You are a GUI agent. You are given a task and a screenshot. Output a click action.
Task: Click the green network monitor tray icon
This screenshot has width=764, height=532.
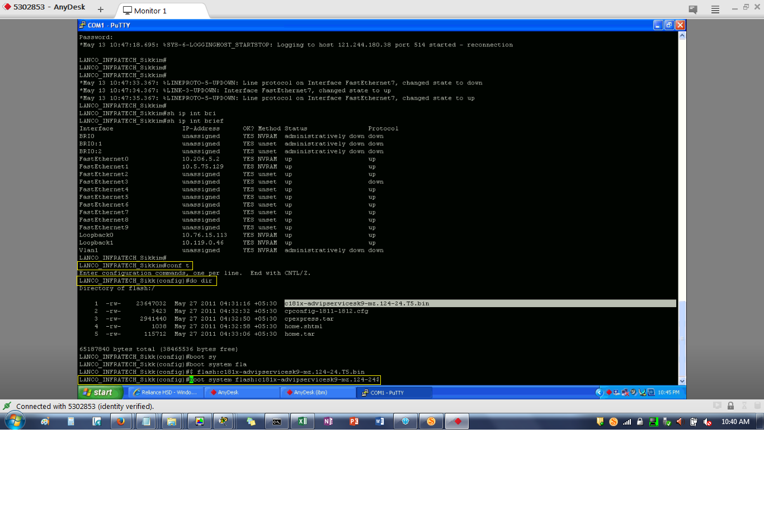[654, 421]
